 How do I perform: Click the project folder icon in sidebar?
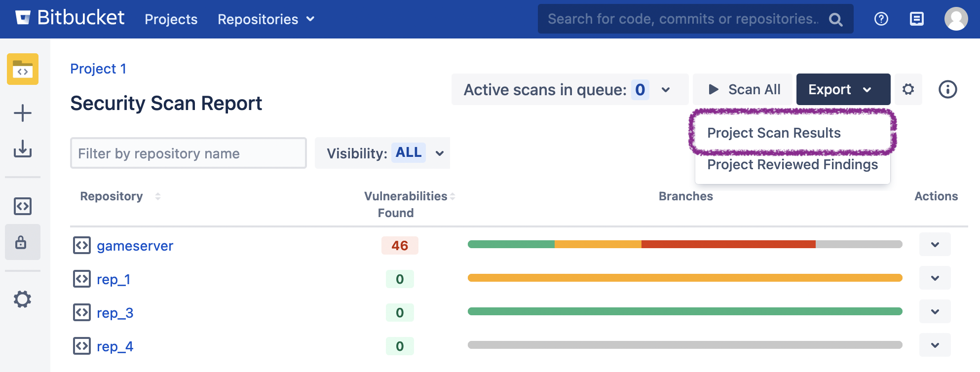(x=23, y=69)
